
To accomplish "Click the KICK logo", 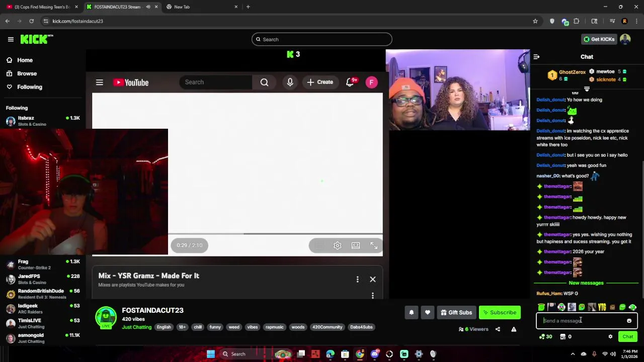I will click(36, 39).
